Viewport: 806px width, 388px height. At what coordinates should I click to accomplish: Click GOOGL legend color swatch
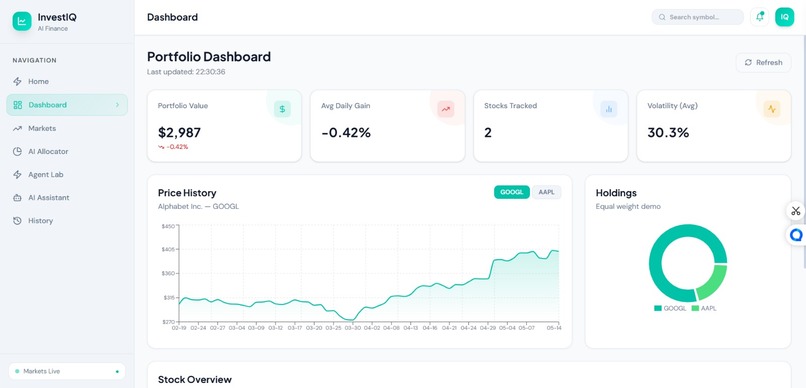coord(657,308)
